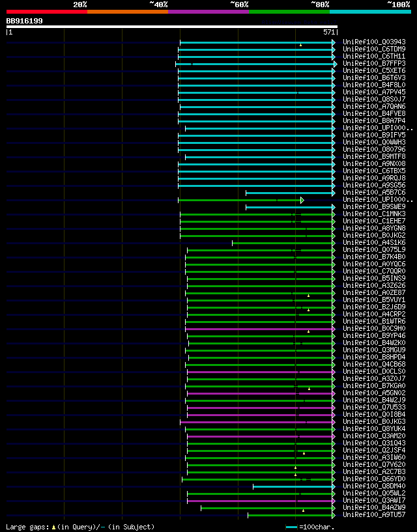Select the purple alignment bar for UniRef100_D0CLS0
The width and height of the screenshot is (417, 532).
(x=260, y=372)
